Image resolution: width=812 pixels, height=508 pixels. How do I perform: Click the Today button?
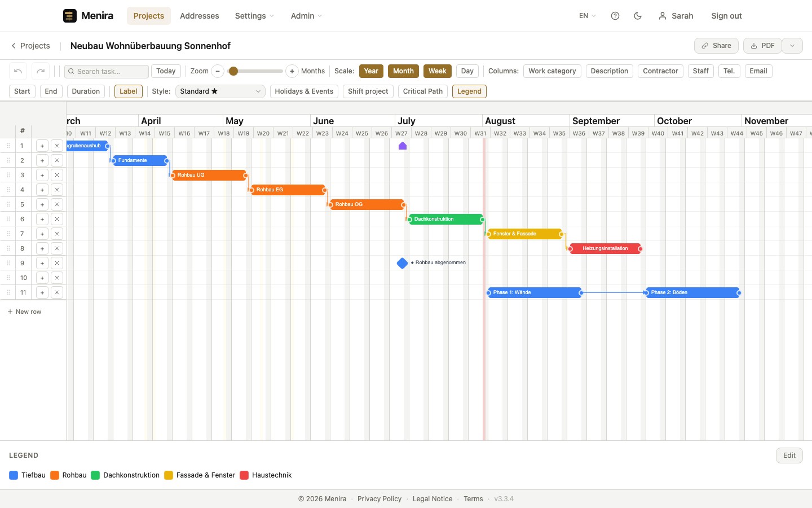coord(166,71)
